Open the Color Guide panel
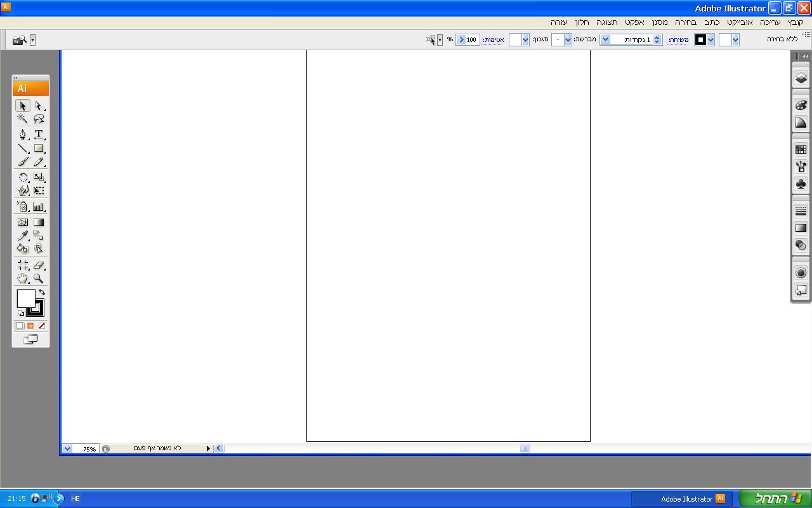 801,123
